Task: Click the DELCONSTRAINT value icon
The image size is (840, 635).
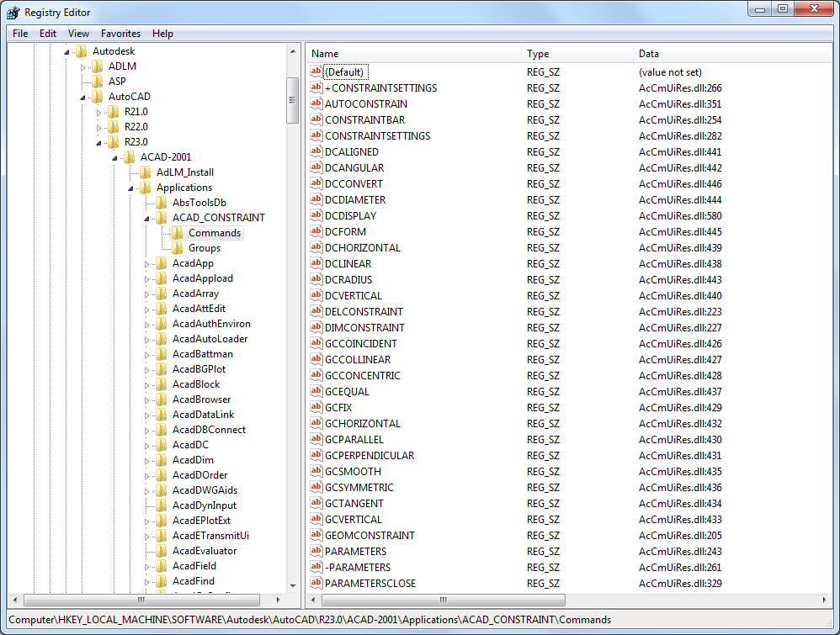Action: tap(316, 311)
